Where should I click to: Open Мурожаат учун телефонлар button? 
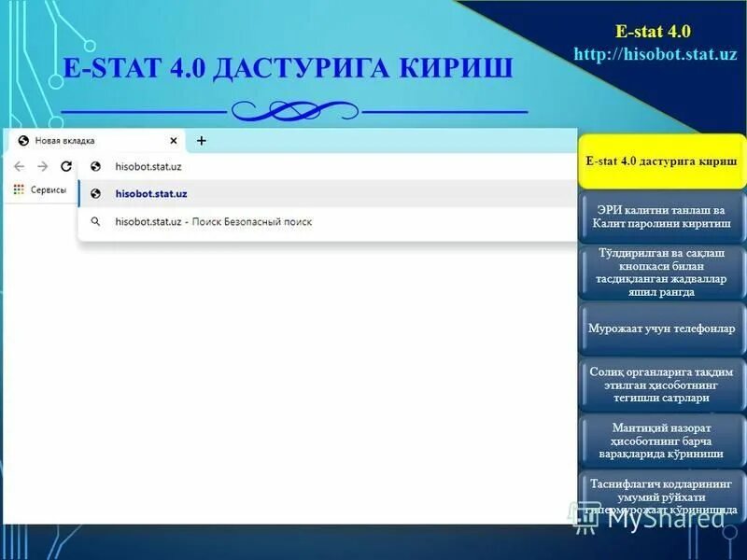(662, 329)
